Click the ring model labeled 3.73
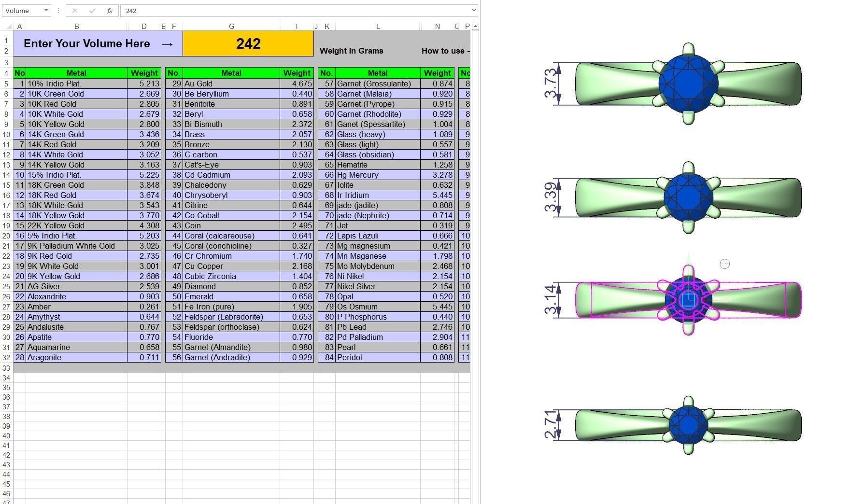Screen dimensions: 865x504 pos(688,84)
